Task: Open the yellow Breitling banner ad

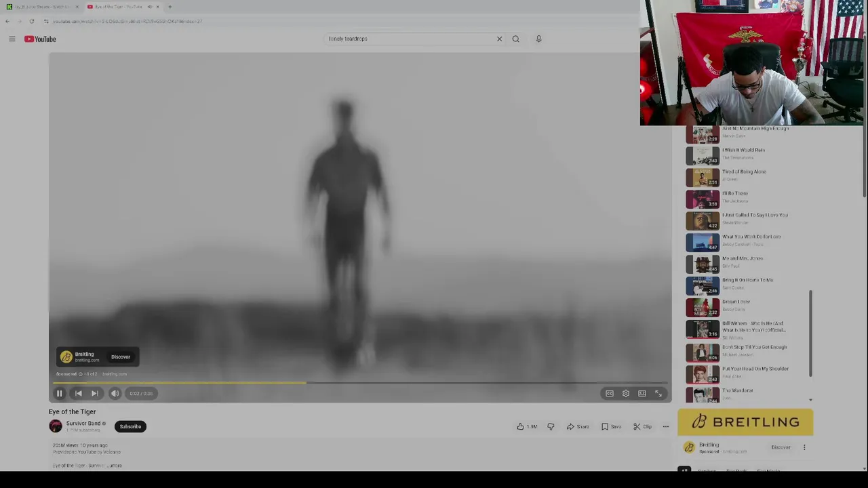Action: (x=745, y=422)
